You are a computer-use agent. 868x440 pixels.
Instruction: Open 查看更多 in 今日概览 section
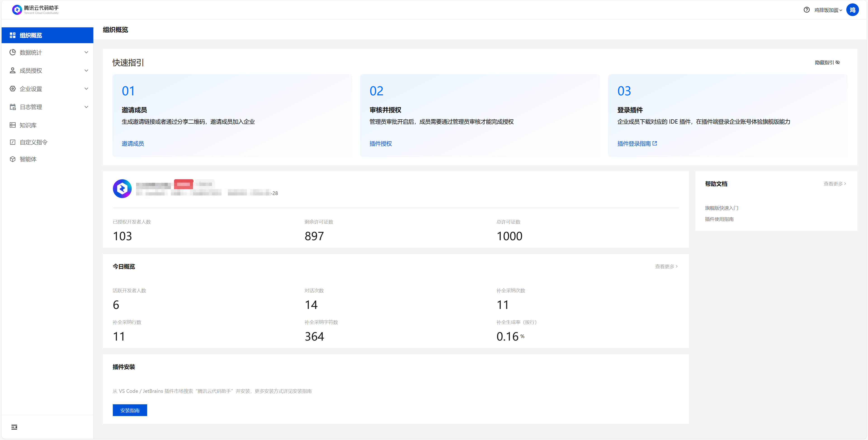pyautogui.click(x=666, y=266)
